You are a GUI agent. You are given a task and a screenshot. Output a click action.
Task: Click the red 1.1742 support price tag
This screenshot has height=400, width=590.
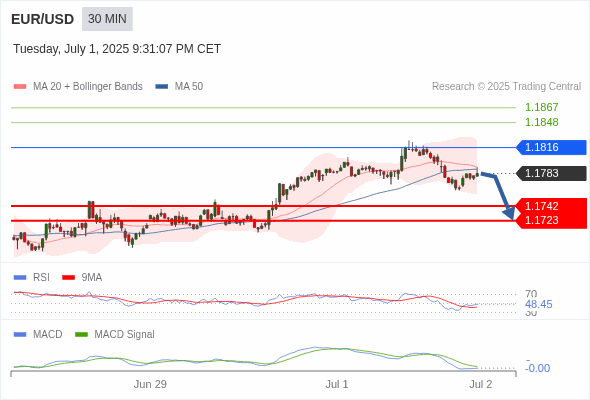551,206
